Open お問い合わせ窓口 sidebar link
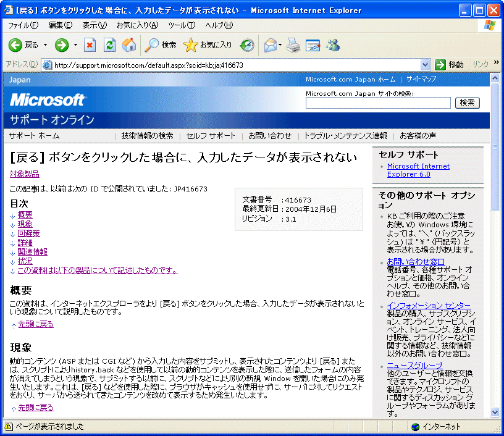 pos(416,262)
